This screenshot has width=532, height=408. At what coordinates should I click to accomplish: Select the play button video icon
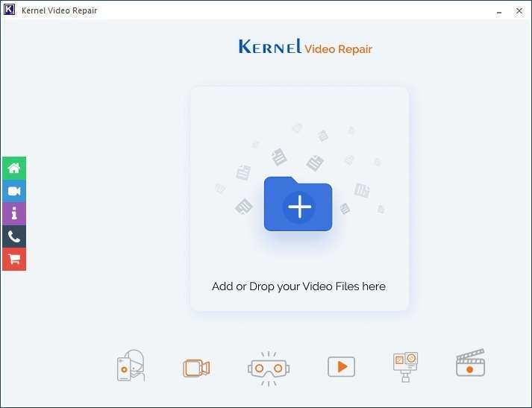tap(341, 367)
